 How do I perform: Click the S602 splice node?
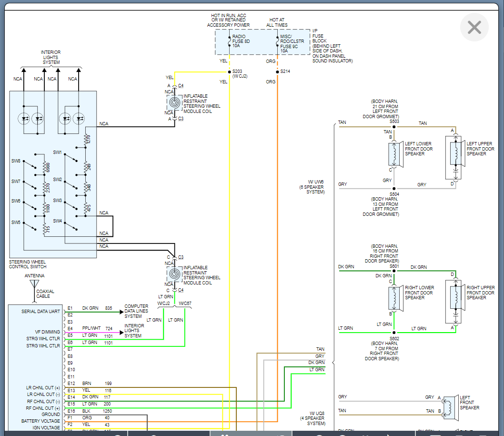pos(394,332)
